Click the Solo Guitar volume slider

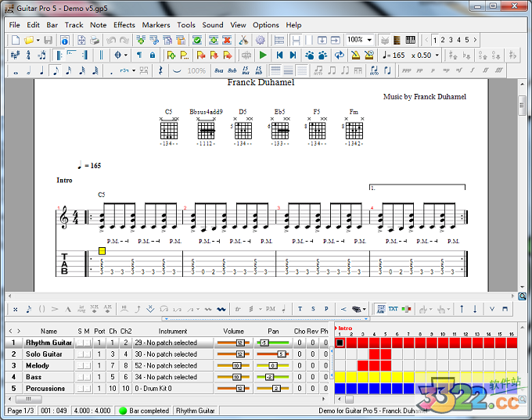[233, 354]
